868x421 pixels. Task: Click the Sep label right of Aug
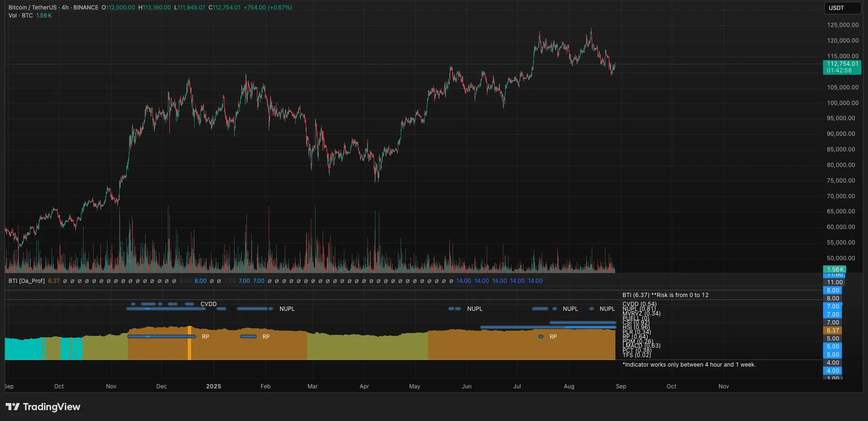(x=621, y=386)
